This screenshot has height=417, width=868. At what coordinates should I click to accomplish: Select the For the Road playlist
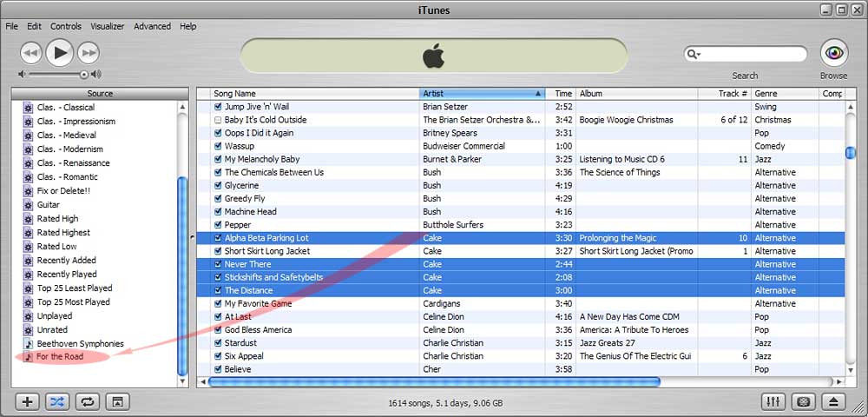click(60, 357)
